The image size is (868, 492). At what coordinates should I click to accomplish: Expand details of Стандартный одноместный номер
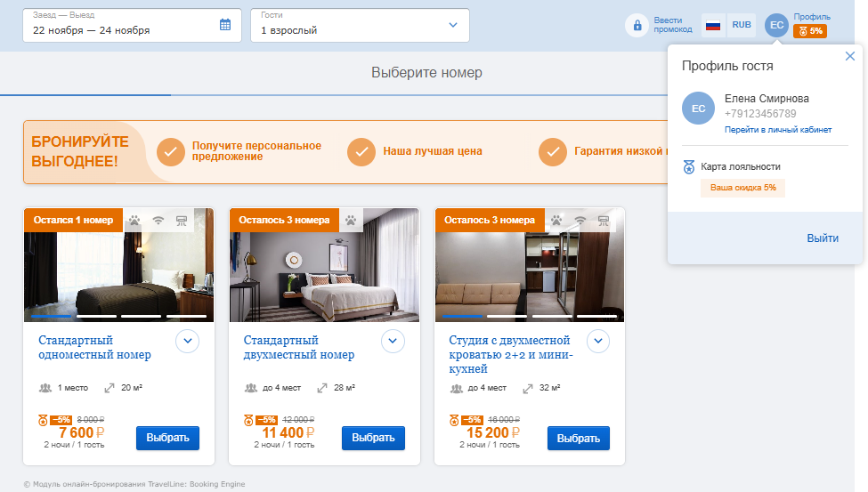pos(188,341)
